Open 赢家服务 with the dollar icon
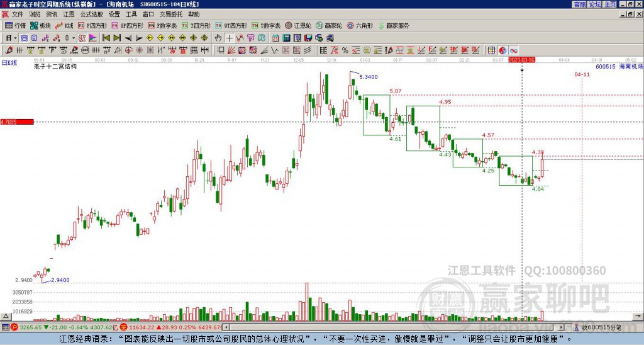This screenshot has height=345, width=644. point(393,25)
